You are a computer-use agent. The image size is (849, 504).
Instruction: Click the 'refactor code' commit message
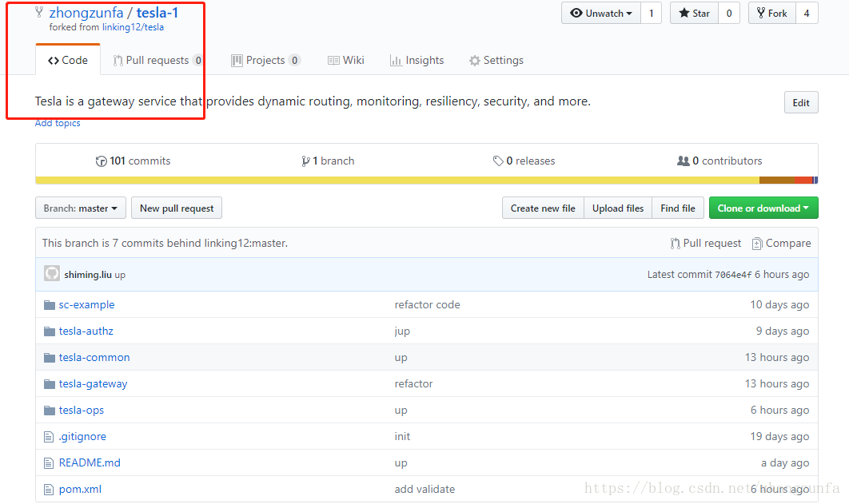pos(427,305)
